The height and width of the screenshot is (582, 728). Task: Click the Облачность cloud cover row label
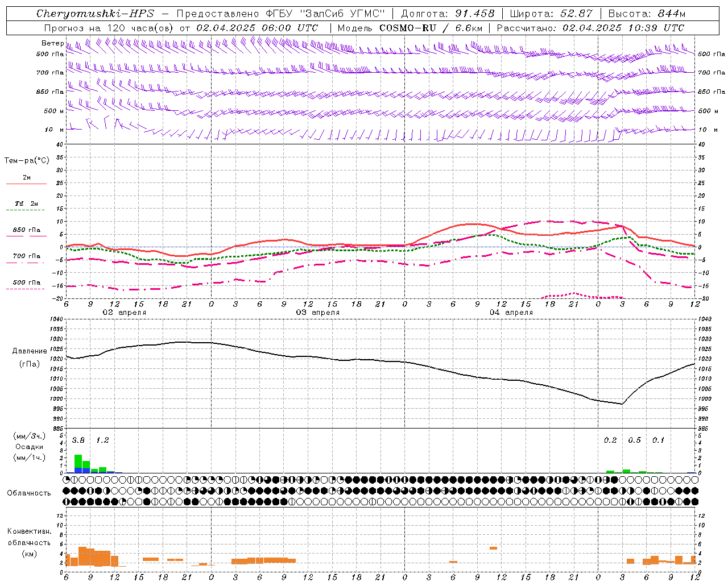tap(29, 493)
